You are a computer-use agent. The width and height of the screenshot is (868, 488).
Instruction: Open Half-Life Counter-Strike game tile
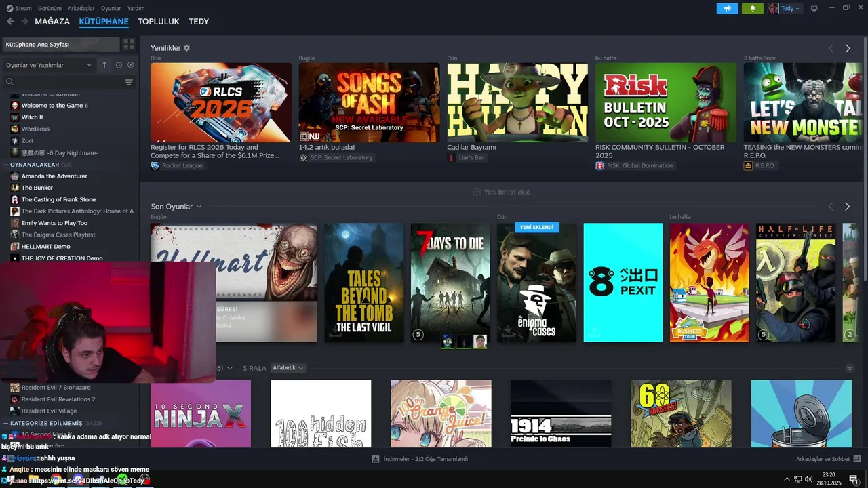(796, 283)
